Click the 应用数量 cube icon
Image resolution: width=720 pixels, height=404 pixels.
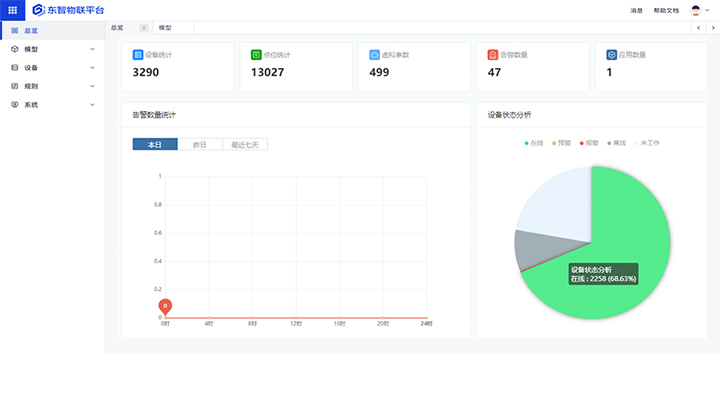pos(611,54)
